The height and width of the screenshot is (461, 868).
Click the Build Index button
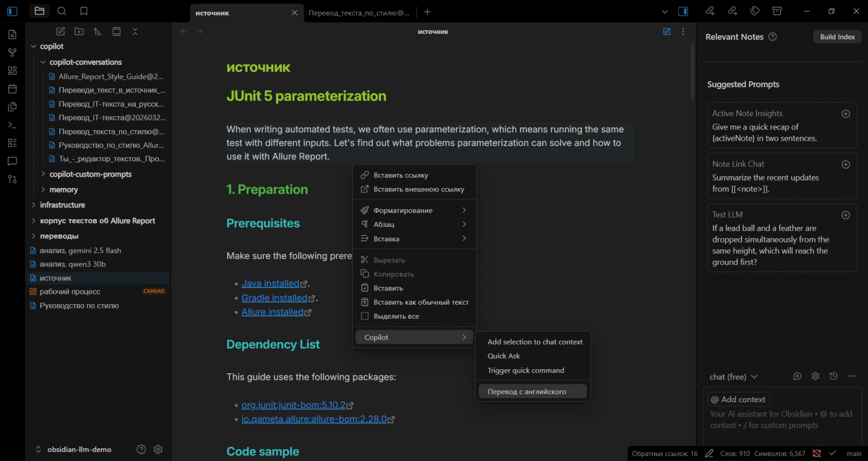(837, 37)
